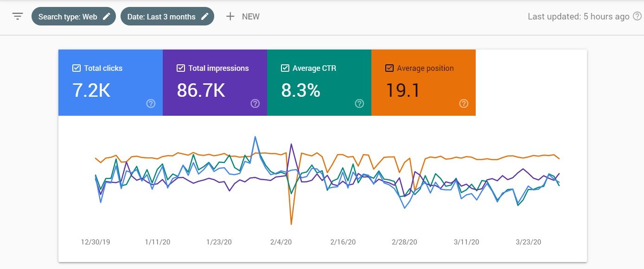Image resolution: width=644 pixels, height=269 pixels.
Task: Edit Search type pencil icon
Action: (107, 17)
